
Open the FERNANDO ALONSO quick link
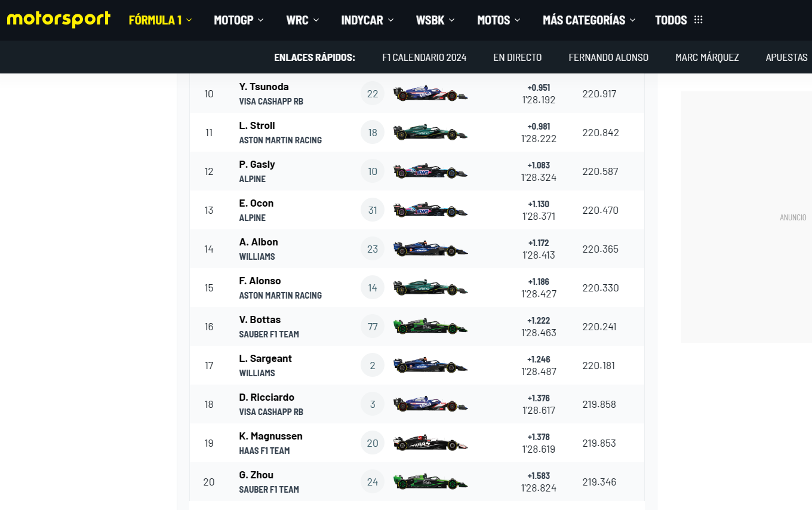click(x=608, y=57)
